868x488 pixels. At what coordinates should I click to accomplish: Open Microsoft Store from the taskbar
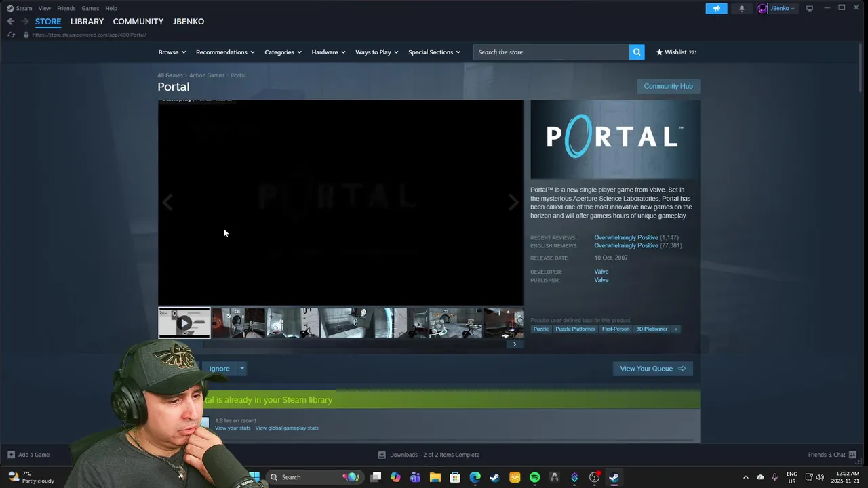point(455,477)
